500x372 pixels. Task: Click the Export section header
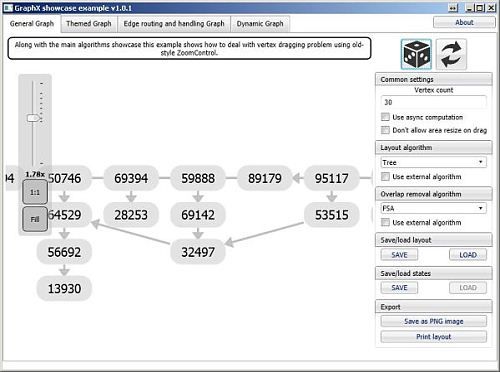point(434,307)
